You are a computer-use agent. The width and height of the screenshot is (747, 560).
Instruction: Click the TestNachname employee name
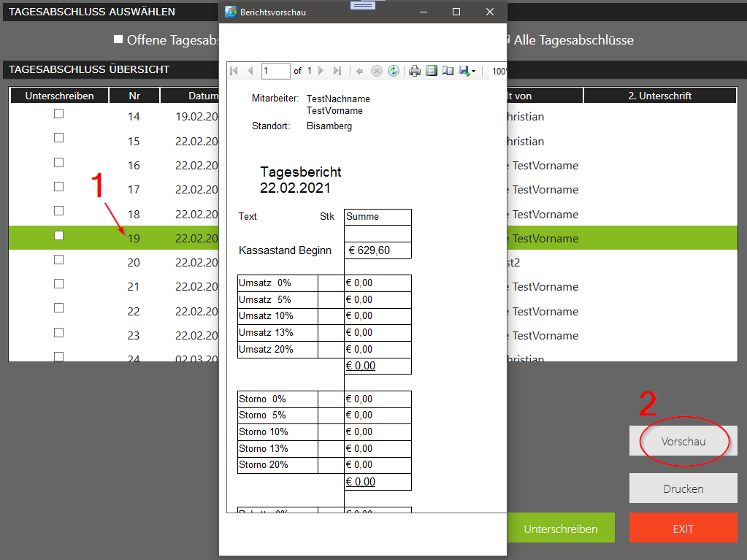tap(338, 99)
